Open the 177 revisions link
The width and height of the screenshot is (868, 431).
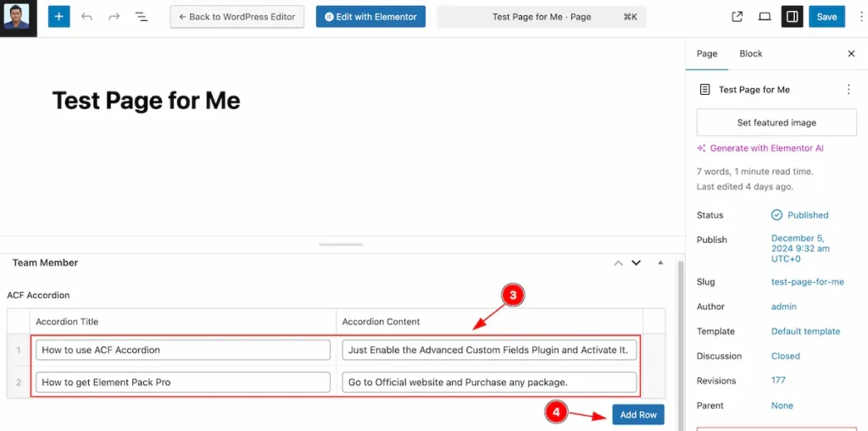pos(778,381)
